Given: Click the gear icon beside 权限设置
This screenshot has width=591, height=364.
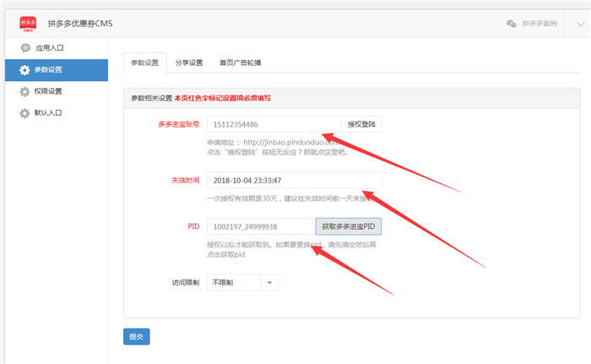Looking at the screenshot, I should click(x=25, y=91).
